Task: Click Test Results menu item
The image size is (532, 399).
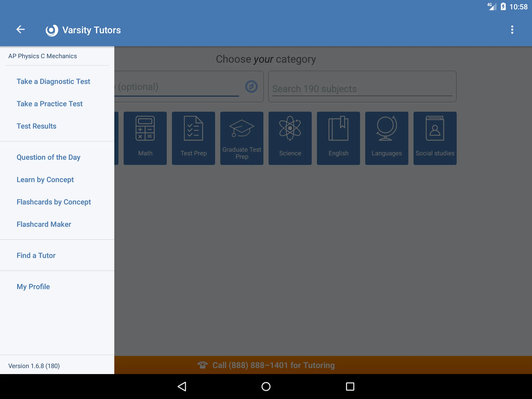Action: [36, 126]
